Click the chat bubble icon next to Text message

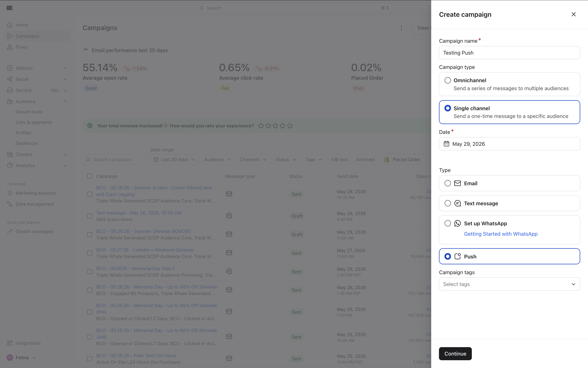pos(458,203)
